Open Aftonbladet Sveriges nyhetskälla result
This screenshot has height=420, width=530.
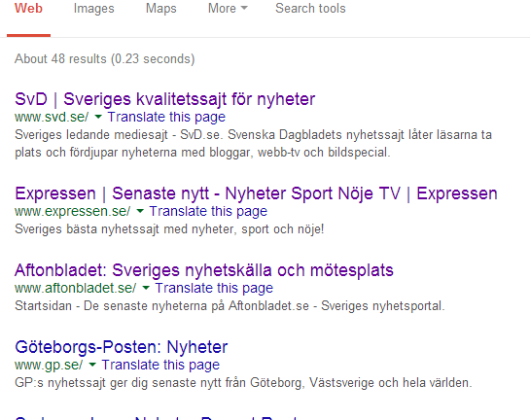[x=204, y=270]
